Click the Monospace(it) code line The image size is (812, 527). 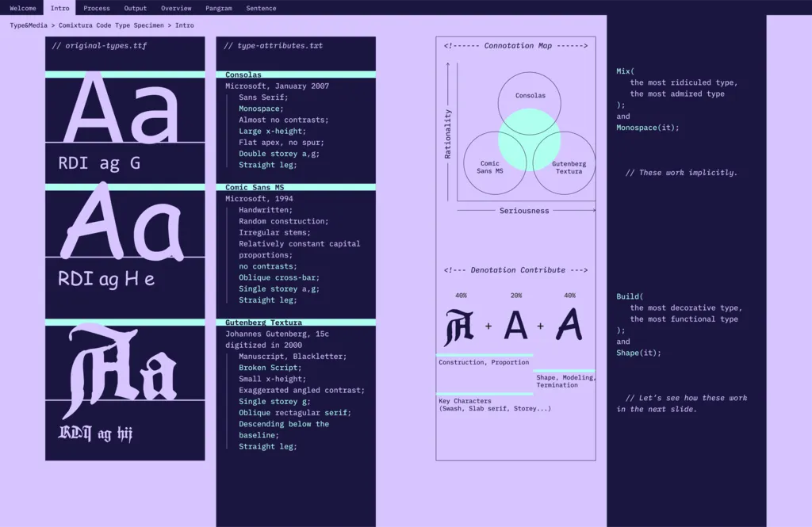646,127
